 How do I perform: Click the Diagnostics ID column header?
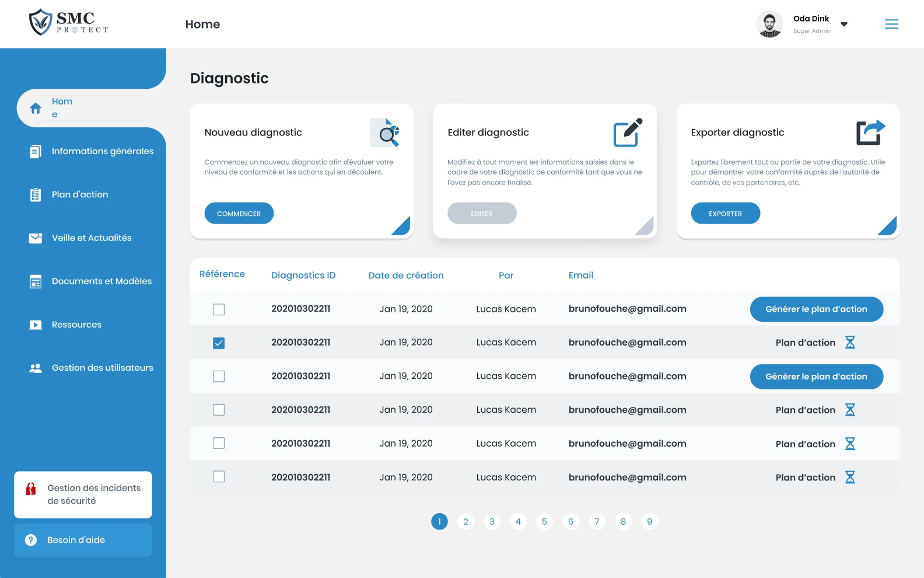[303, 275]
